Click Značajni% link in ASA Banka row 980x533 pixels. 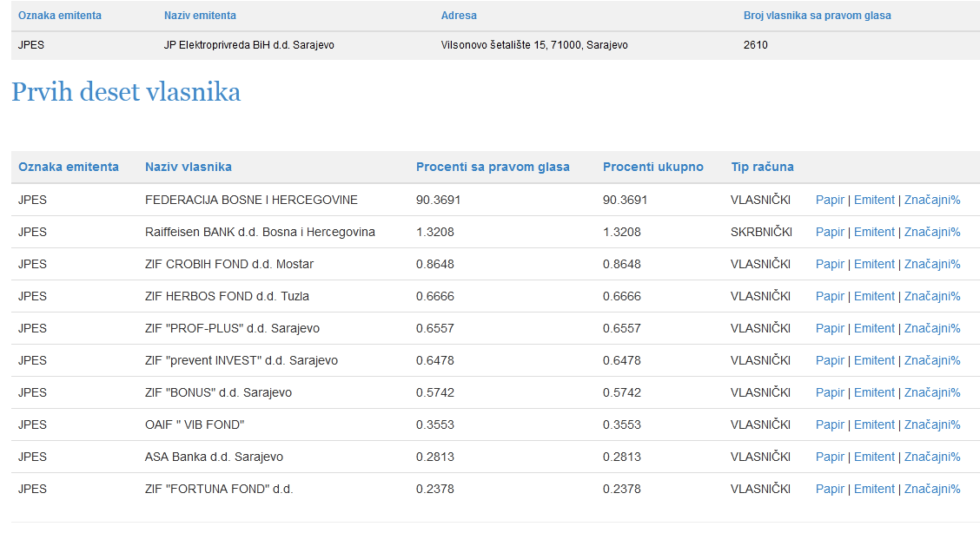pos(932,457)
